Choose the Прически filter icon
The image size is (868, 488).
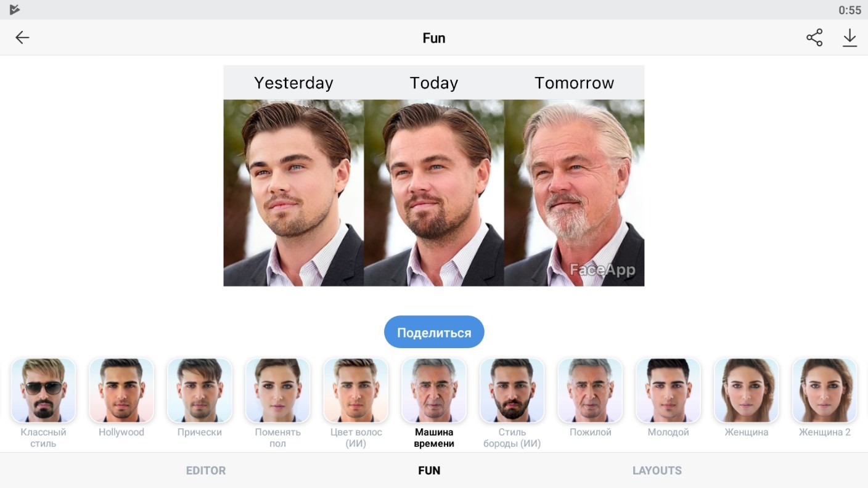[200, 391]
